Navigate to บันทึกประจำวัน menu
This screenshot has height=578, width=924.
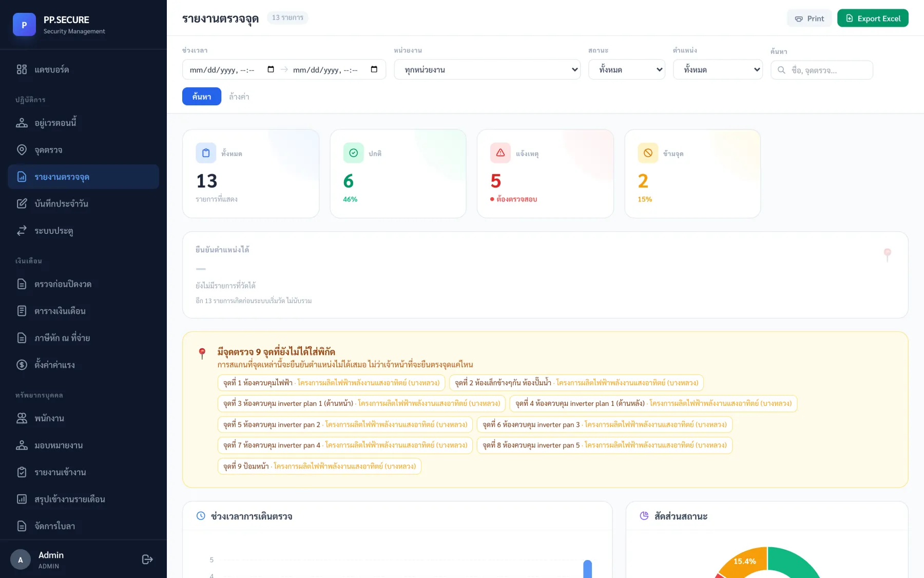pyautogui.click(x=83, y=203)
